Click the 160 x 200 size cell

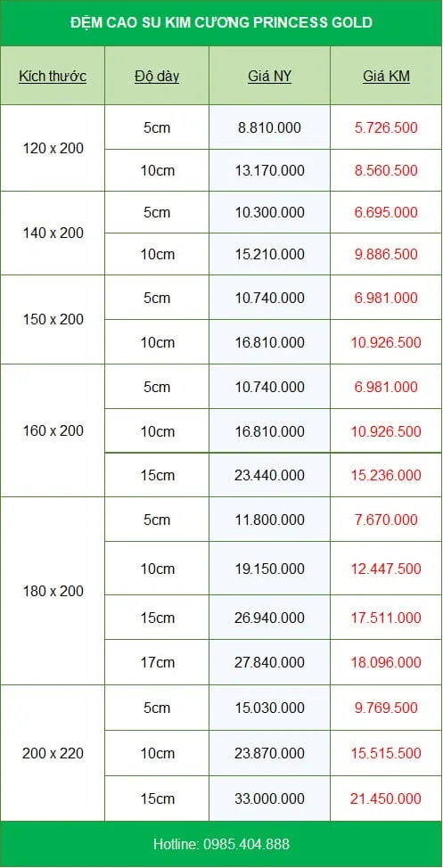click(x=53, y=430)
